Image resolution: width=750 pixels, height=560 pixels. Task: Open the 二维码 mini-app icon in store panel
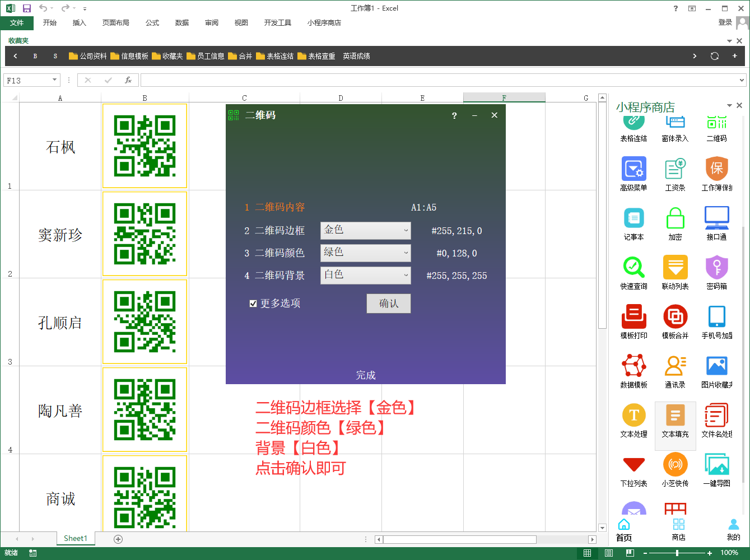click(716, 122)
